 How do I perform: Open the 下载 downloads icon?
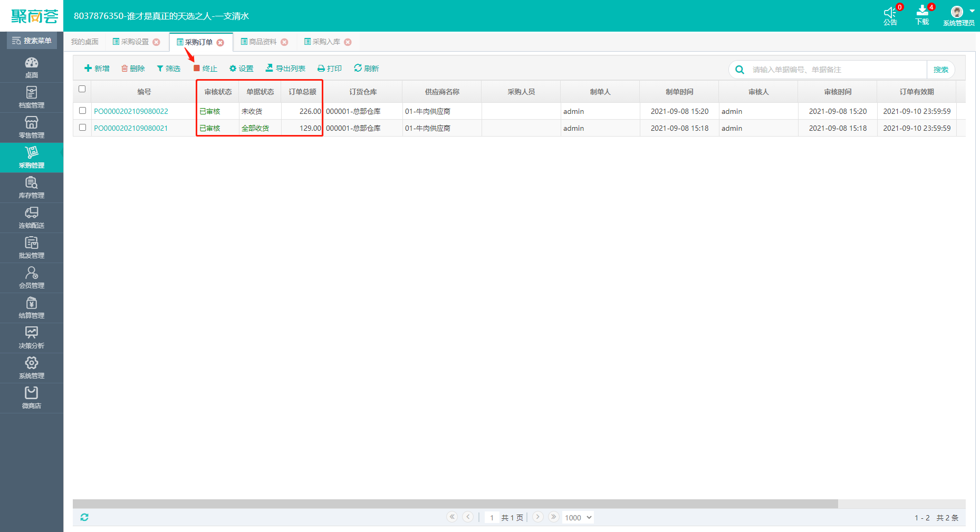(923, 15)
